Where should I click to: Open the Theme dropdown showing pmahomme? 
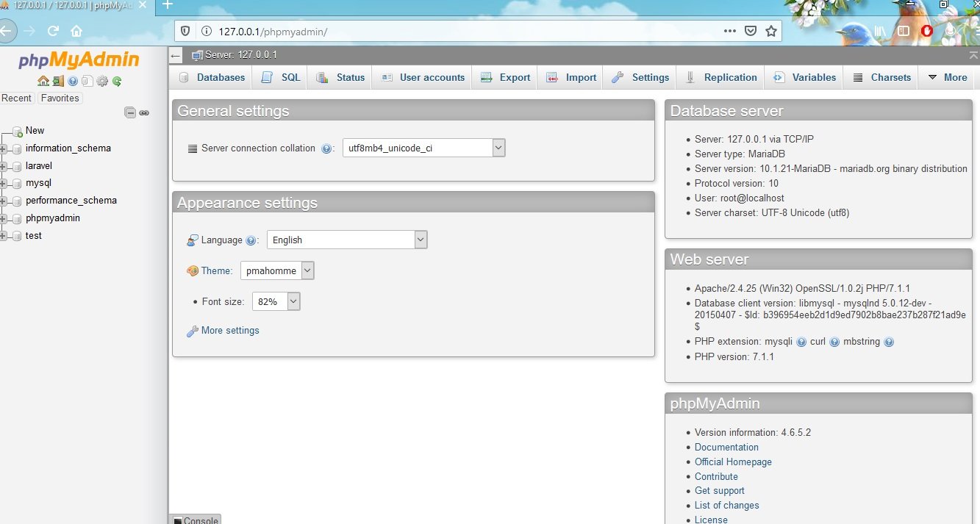277,270
